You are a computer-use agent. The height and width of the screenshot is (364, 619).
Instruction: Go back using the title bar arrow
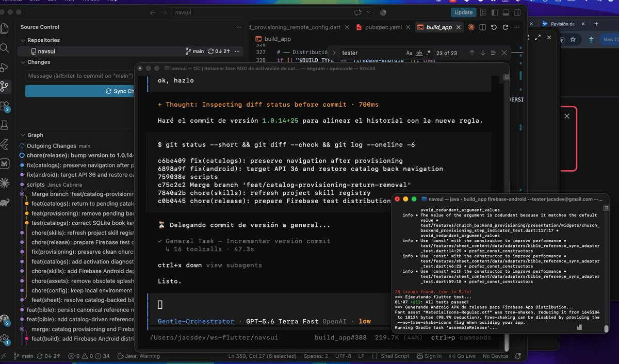point(152,12)
